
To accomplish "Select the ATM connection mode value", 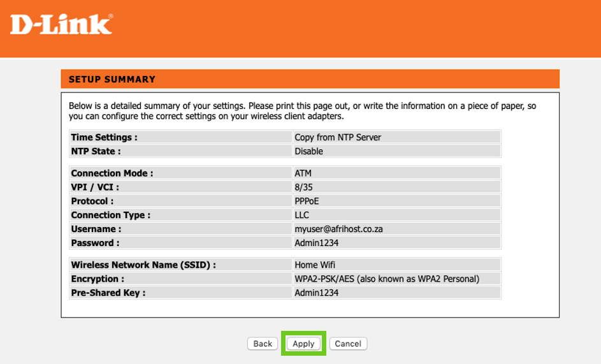I will pos(303,173).
